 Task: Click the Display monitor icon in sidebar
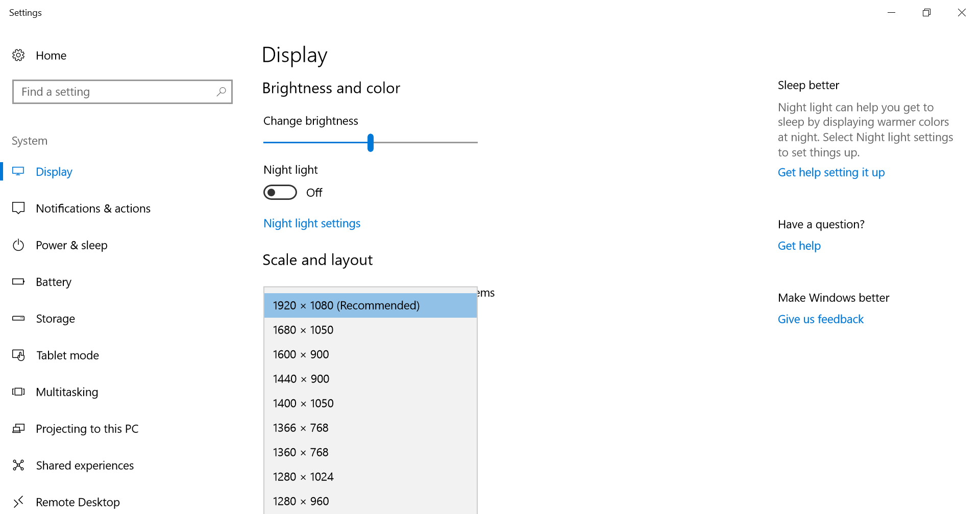tap(18, 171)
